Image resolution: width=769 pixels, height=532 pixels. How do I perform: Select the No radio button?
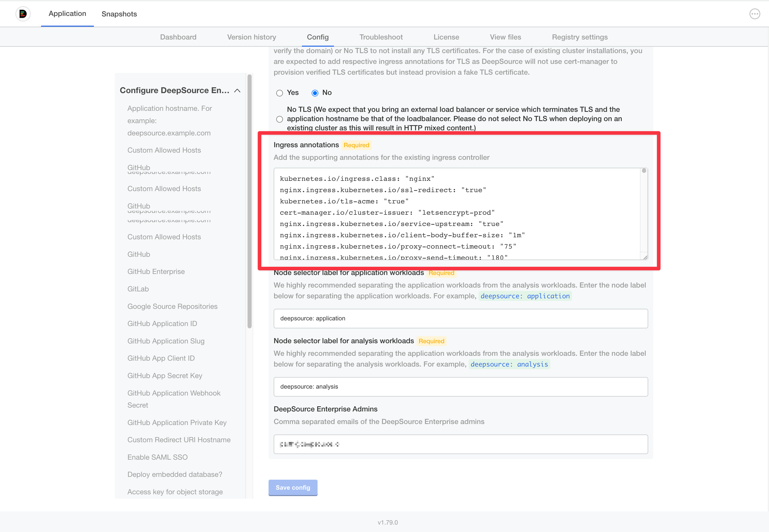pyautogui.click(x=315, y=93)
